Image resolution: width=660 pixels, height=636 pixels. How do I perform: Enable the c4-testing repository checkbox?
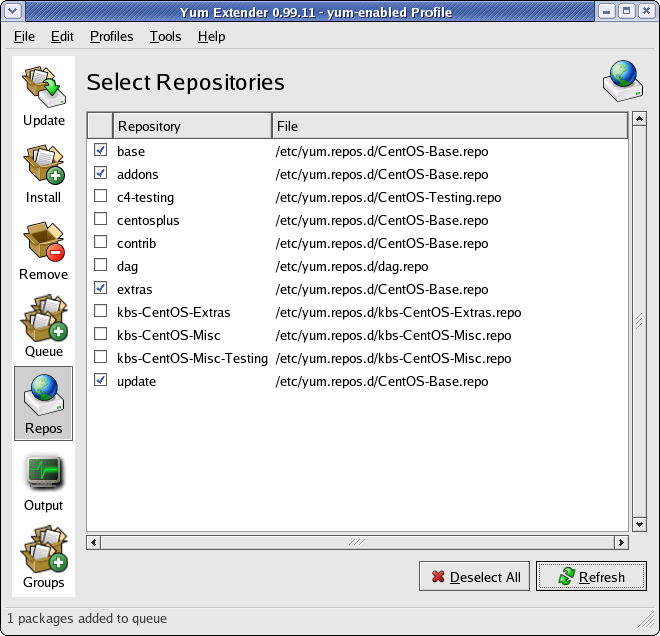click(100, 197)
